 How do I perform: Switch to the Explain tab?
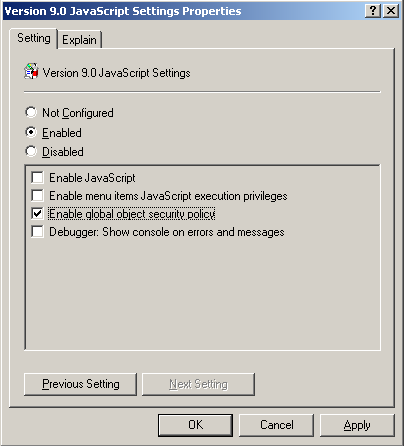coord(79,40)
